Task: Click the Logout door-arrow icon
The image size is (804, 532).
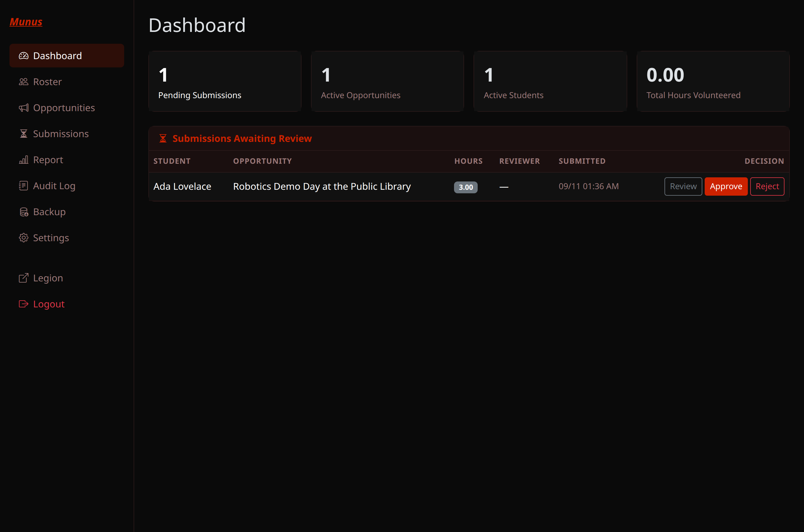Action: [23, 304]
